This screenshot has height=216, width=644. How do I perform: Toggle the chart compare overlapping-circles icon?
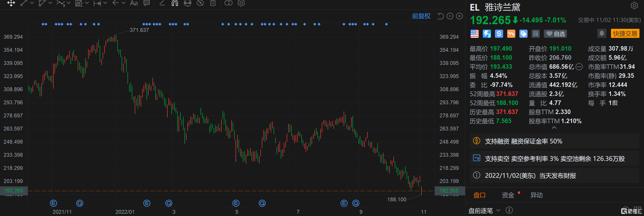coord(228,3)
